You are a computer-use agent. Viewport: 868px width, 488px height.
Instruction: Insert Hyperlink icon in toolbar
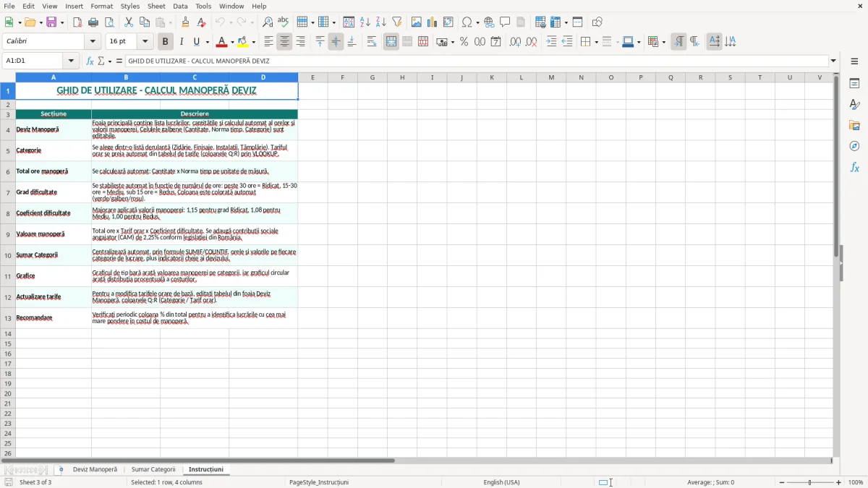489,22
